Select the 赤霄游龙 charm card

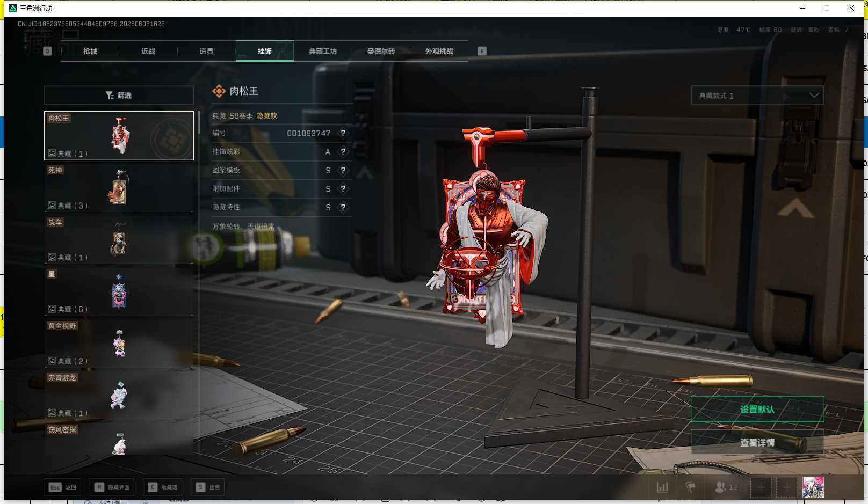click(x=119, y=396)
